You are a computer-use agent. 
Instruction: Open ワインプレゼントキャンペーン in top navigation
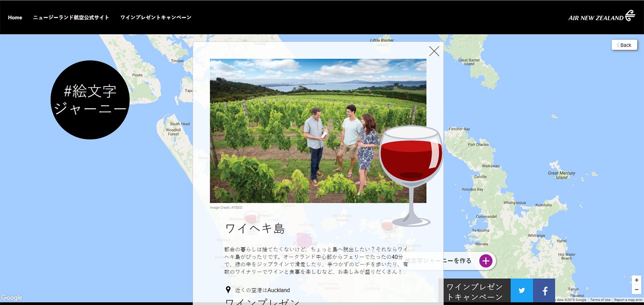click(156, 17)
